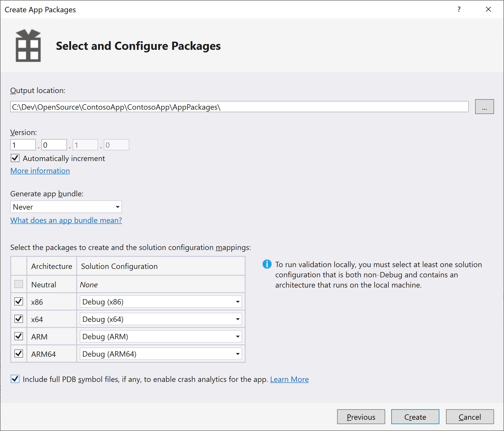The width and height of the screenshot is (504, 431).
Task: Click the x64 architecture checkbox row icon
Action: tap(18, 319)
